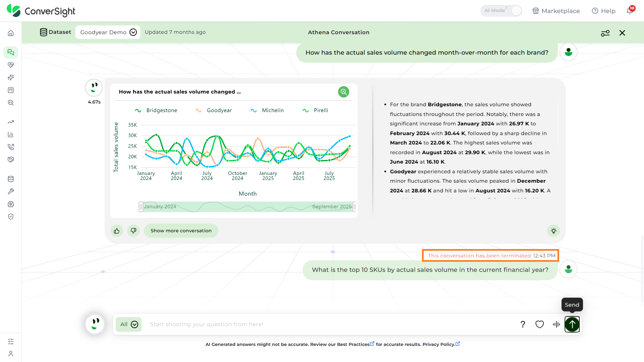The width and height of the screenshot is (644, 362).
Task: Click the left handle of the month range slider
Action: [141, 207]
